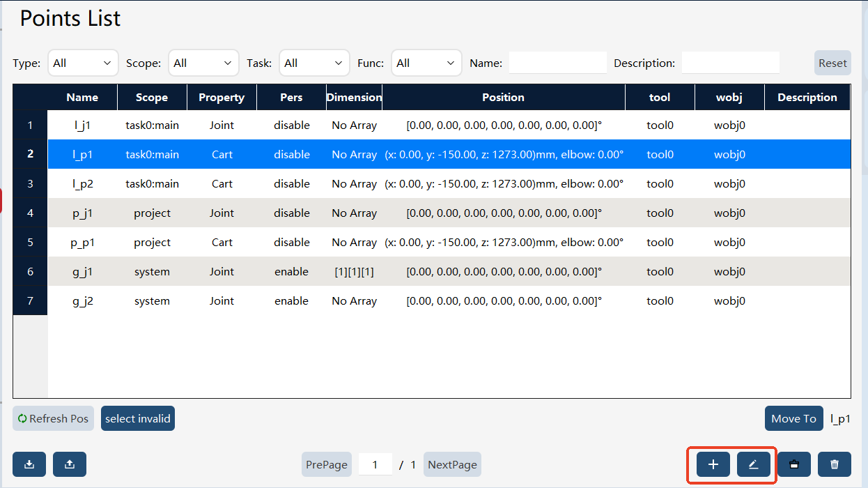The image size is (868, 488).
Task: Select the l_p1 point name cell
Action: click(82, 155)
